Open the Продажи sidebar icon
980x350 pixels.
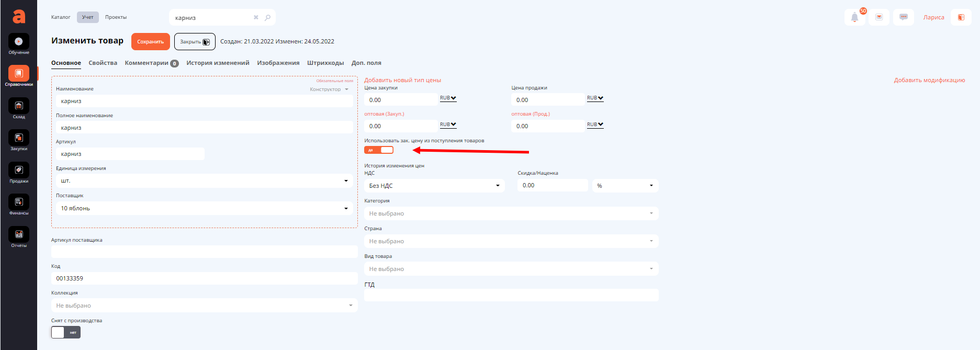pyautogui.click(x=19, y=170)
